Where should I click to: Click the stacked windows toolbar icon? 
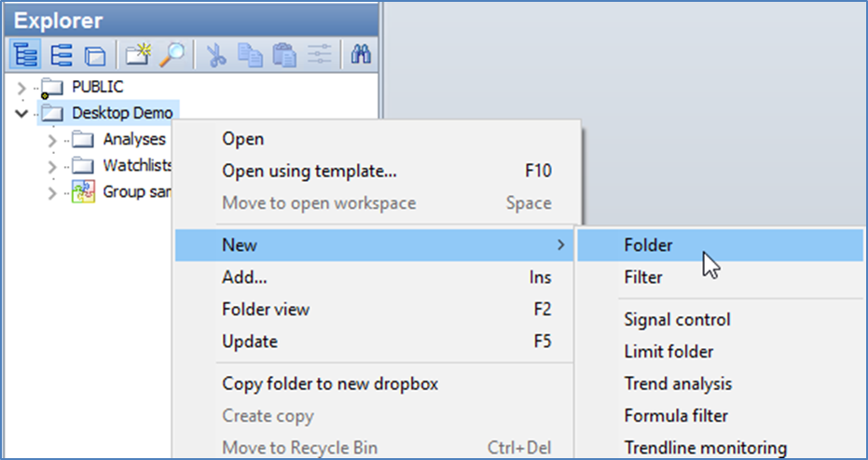[x=94, y=56]
